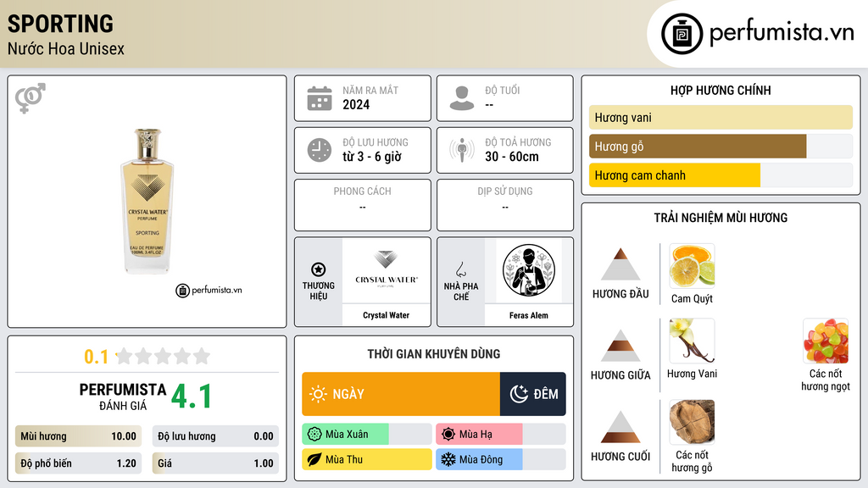The image size is (868, 488).
Task: Click the sun icon beside Mùa Hạ
Action: (448, 435)
